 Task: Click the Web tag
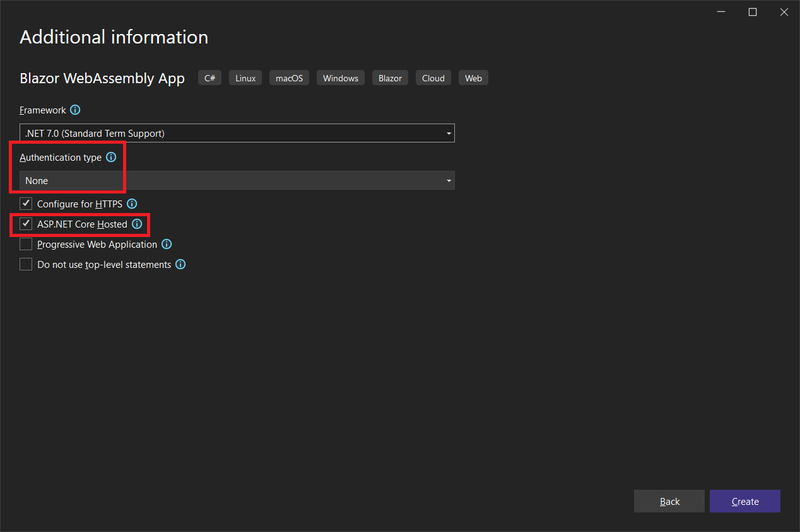[473, 78]
